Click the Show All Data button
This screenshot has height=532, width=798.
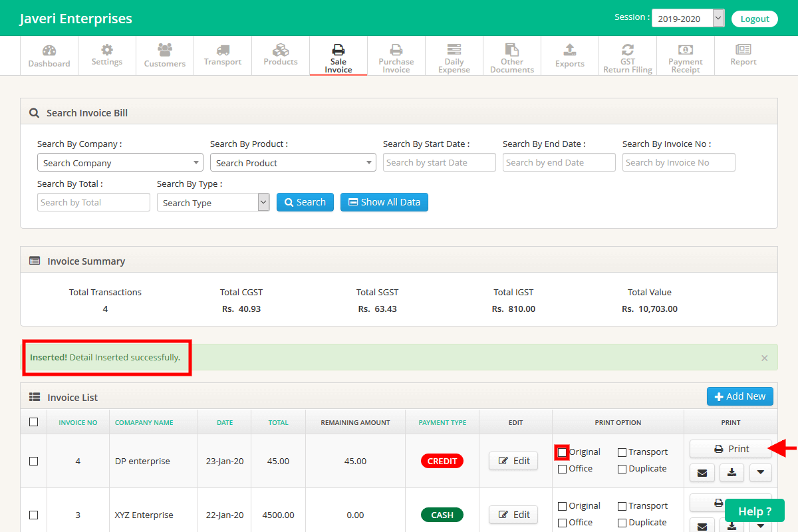point(384,202)
